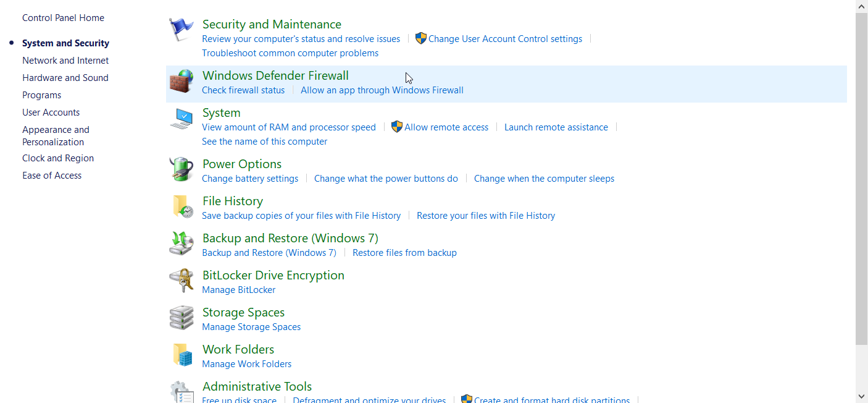
Task: Open Backup and Restore (Windows 7) heading
Action: coord(290,238)
